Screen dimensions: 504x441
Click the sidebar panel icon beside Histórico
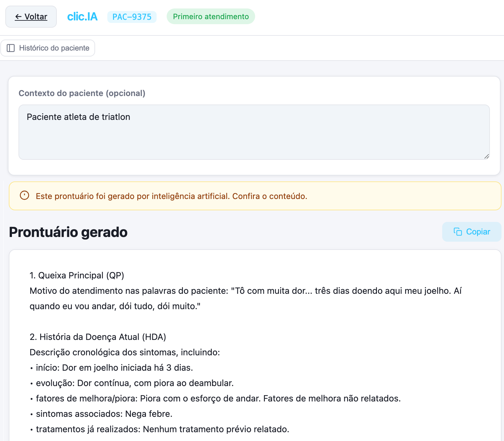pos(11,48)
